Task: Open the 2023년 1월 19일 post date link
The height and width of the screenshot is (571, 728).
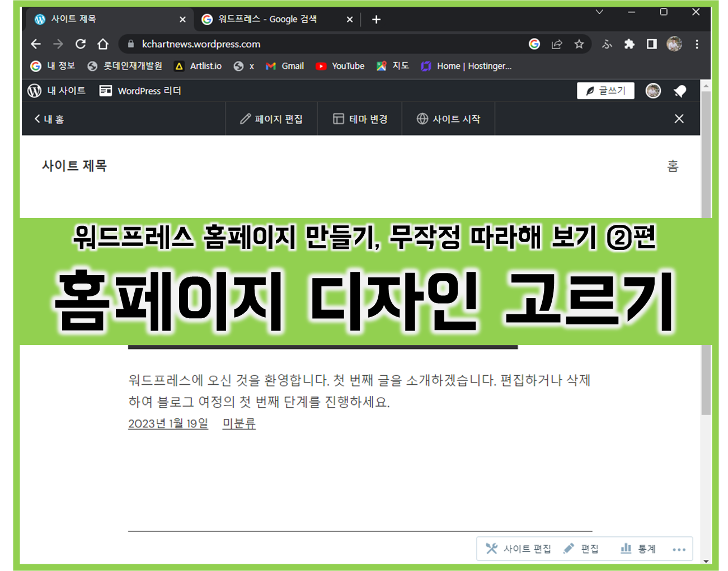Action: pos(168,423)
